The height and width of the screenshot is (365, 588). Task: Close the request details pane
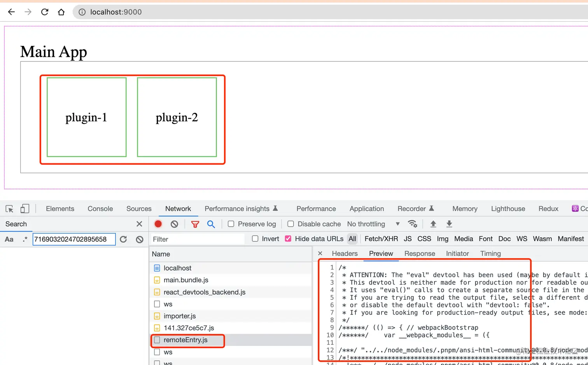320,253
